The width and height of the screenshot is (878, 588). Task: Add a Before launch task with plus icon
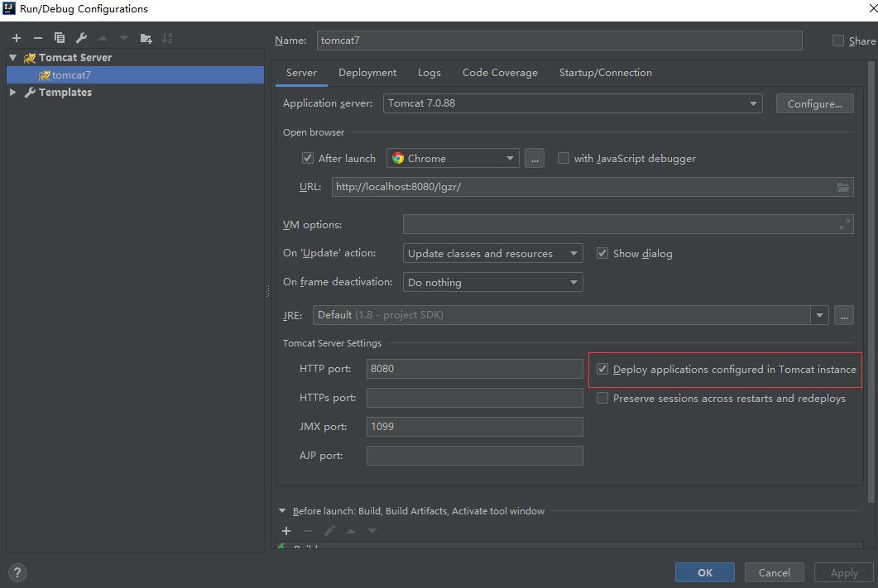pyautogui.click(x=286, y=531)
